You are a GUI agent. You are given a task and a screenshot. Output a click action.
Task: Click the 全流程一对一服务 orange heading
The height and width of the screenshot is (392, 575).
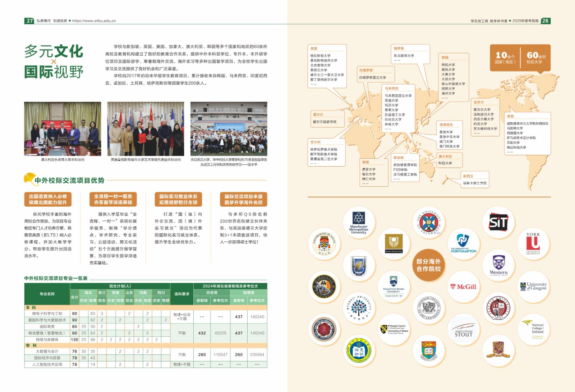tap(113, 199)
